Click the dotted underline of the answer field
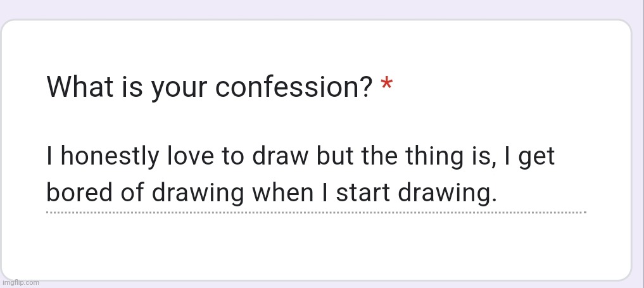Screen dimensions: 644x288 (x=316, y=213)
